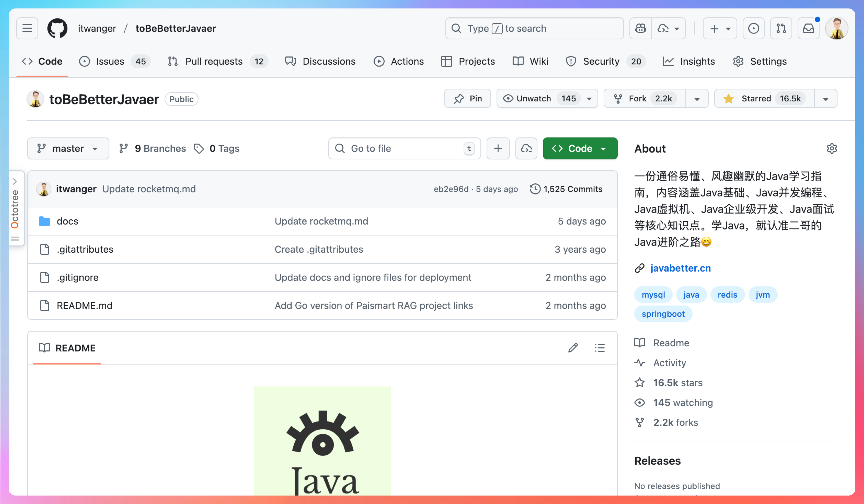Image resolution: width=864 pixels, height=504 pixels.
Task: Open the springboot topic tag
Action: (x=663, y=314)
